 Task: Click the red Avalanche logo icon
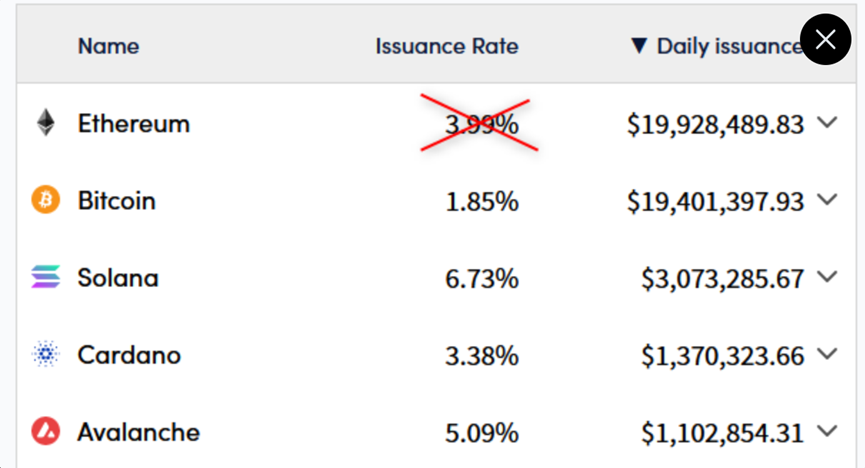pos(46,431)
